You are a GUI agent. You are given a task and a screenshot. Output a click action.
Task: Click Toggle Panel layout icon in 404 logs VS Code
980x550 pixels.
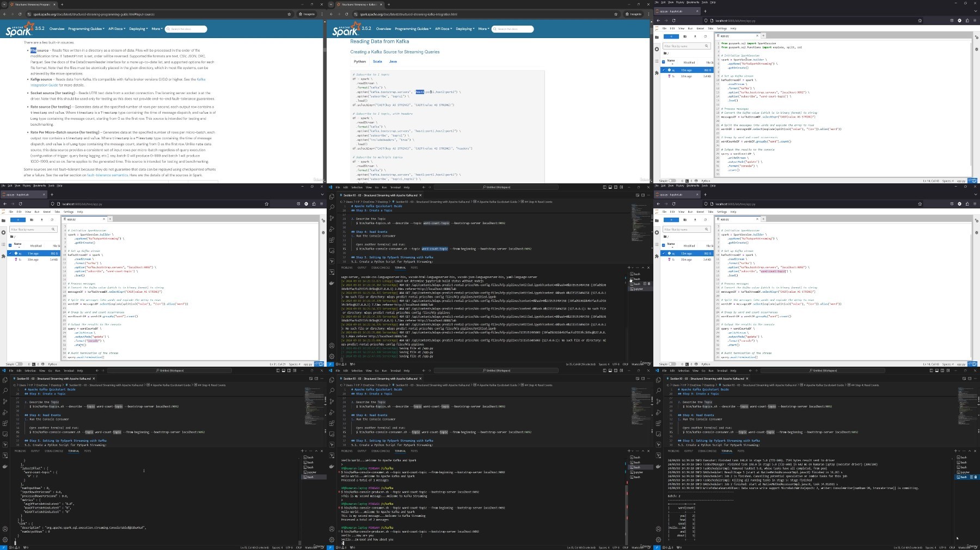tap(610, 187)
